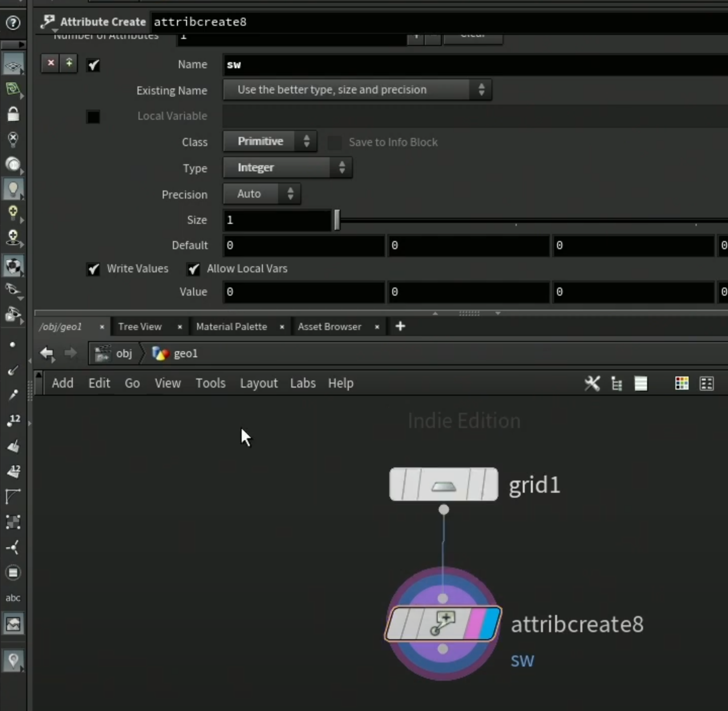Screen dimensions: 728x711
Task: Open the network editor tools wrench icon
Action: (x=592, y=384)
